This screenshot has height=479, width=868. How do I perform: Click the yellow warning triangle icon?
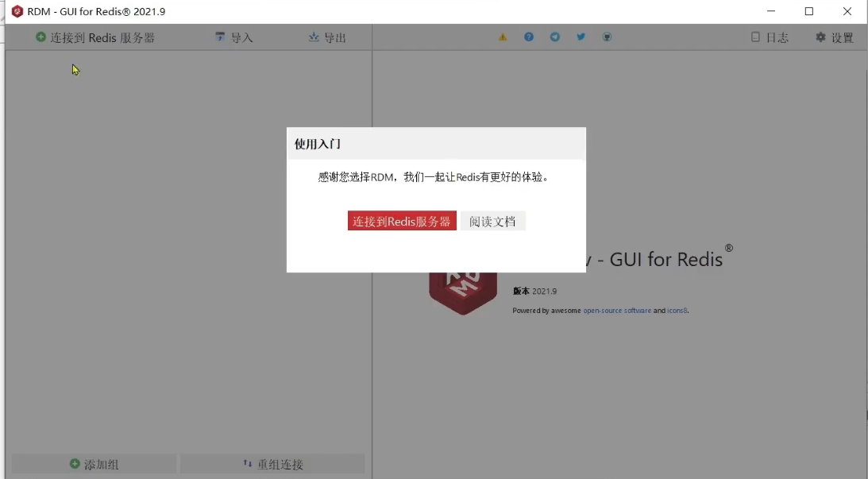(x=502, y=36)
